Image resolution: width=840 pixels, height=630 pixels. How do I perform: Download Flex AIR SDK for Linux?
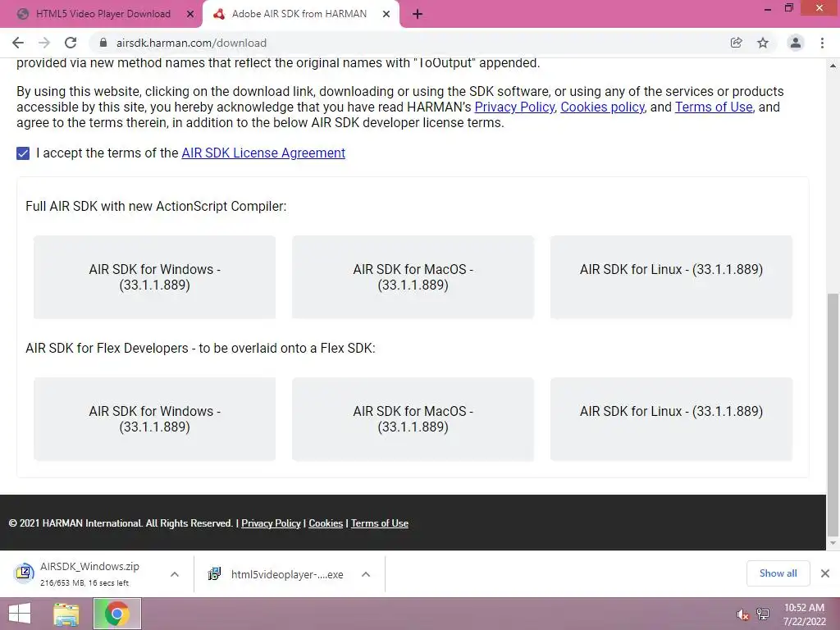[x=671, y=419]
